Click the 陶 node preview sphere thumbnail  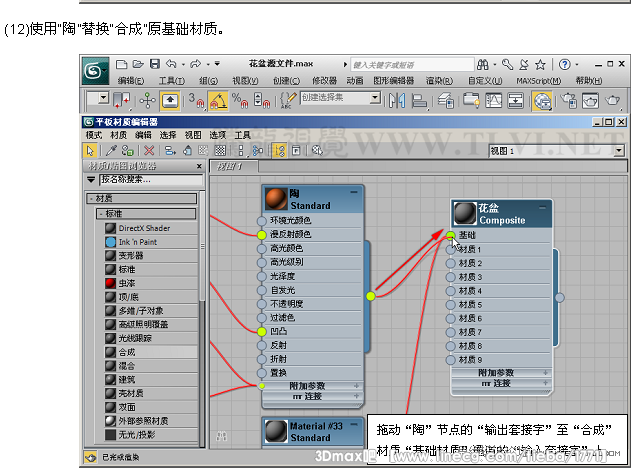276,199
